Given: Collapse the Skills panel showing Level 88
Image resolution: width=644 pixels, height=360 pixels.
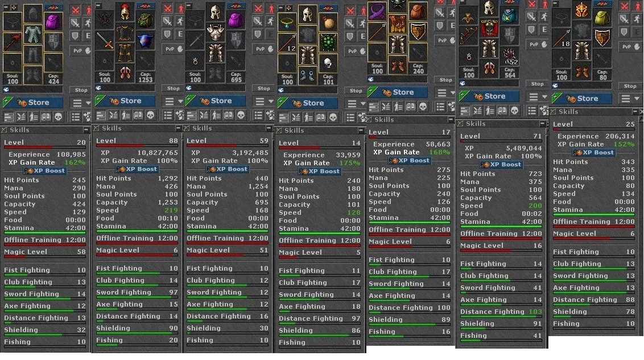Looking at the screenshot, I should click(178, 128).
